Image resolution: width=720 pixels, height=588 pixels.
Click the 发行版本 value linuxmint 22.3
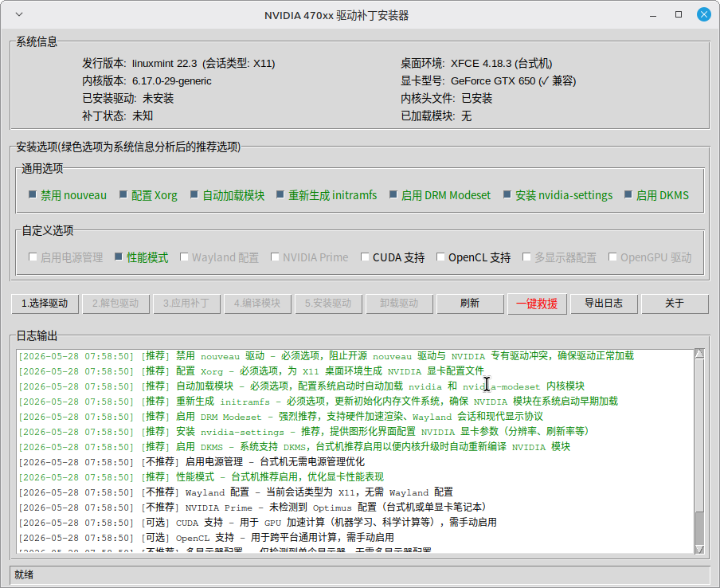tap(164, 64)
